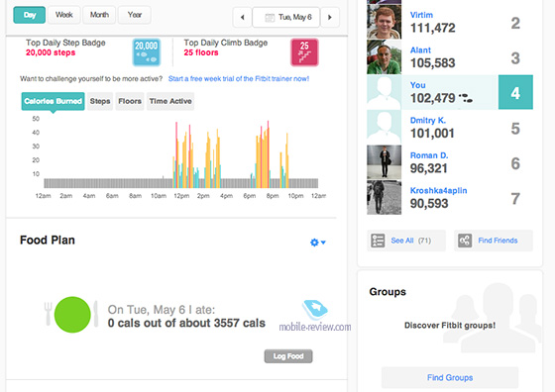The width and height of the screenshot is (555, 392).
Task: Click the See All friends list icon
Action: [378, 241]
